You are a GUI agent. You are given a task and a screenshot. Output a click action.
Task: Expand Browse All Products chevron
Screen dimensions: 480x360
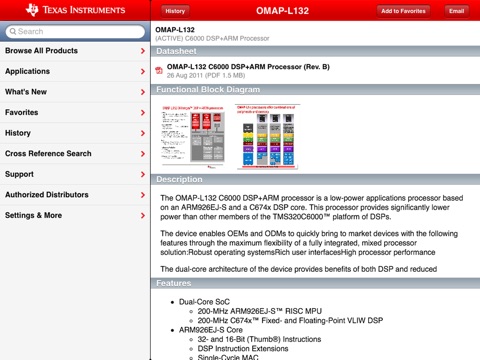(143, 51)
